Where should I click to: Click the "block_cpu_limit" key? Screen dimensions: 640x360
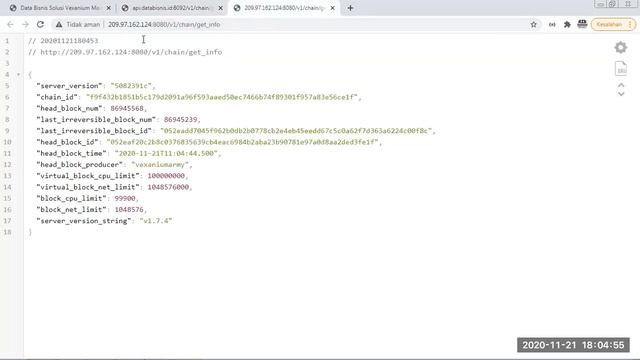[71, 198]
